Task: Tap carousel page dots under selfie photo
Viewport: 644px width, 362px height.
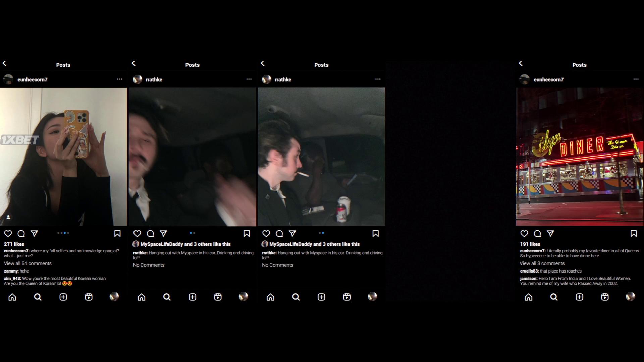Action: click(x=63, y=233)
